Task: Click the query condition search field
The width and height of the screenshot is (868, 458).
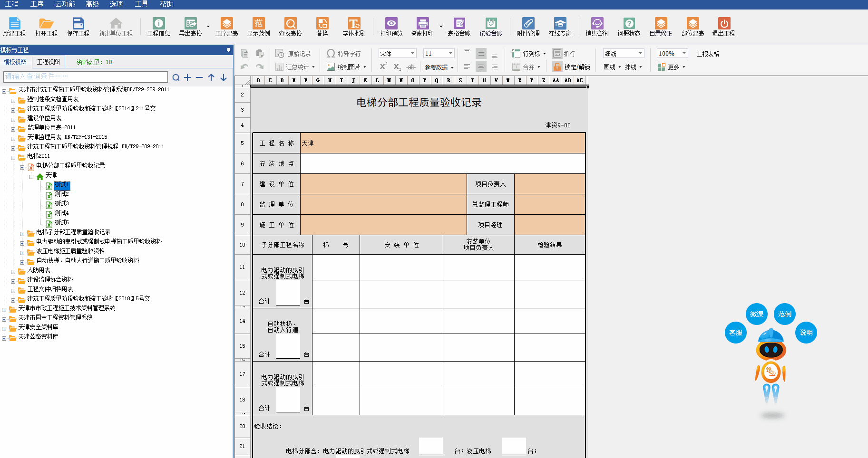Action: 86,76
